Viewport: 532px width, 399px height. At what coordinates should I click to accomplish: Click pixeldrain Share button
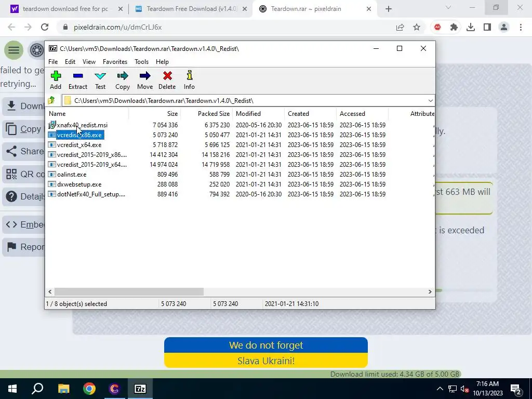24,151
